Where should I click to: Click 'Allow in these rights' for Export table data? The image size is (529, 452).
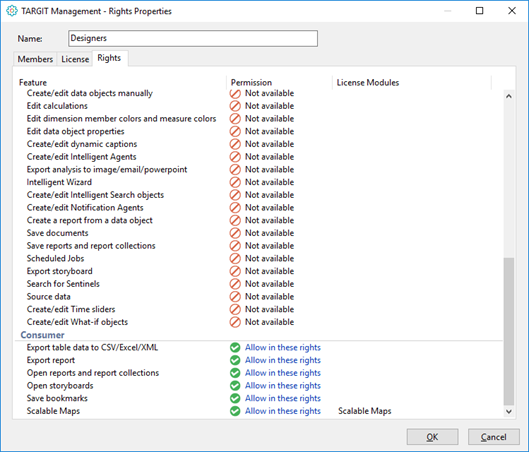pyautogui.click(x=283, y=347)
